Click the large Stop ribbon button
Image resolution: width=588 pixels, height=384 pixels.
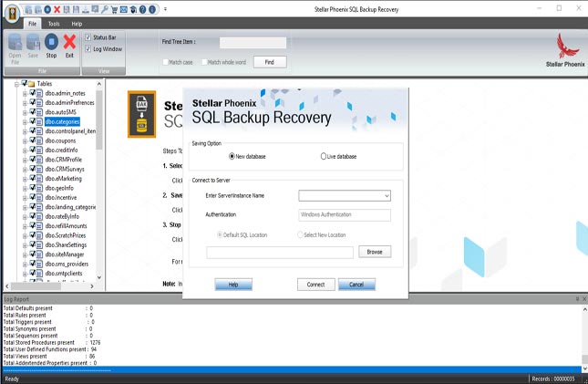click(51, 46)
